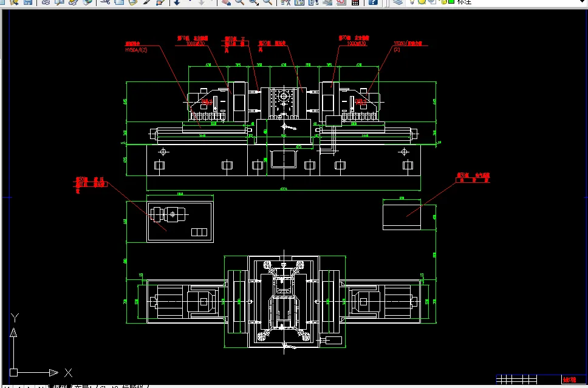Open the Tool Palettes window icon

[313, 2]
